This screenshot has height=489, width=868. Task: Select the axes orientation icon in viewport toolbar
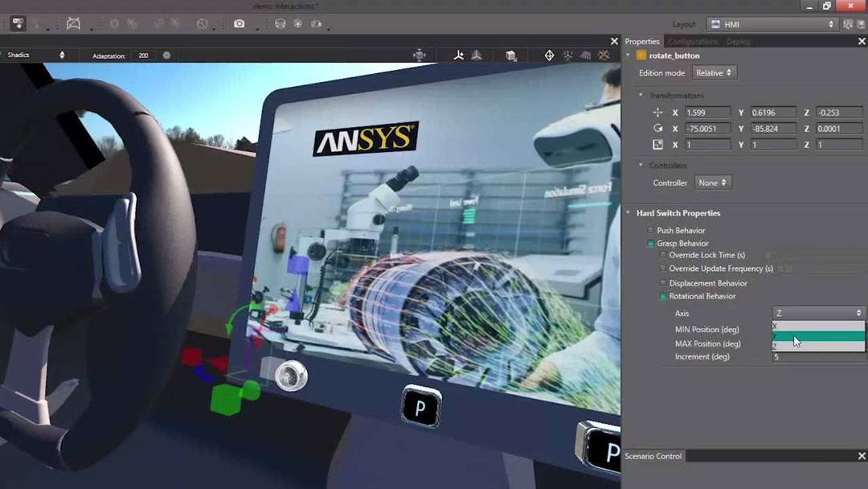point(459,55)
